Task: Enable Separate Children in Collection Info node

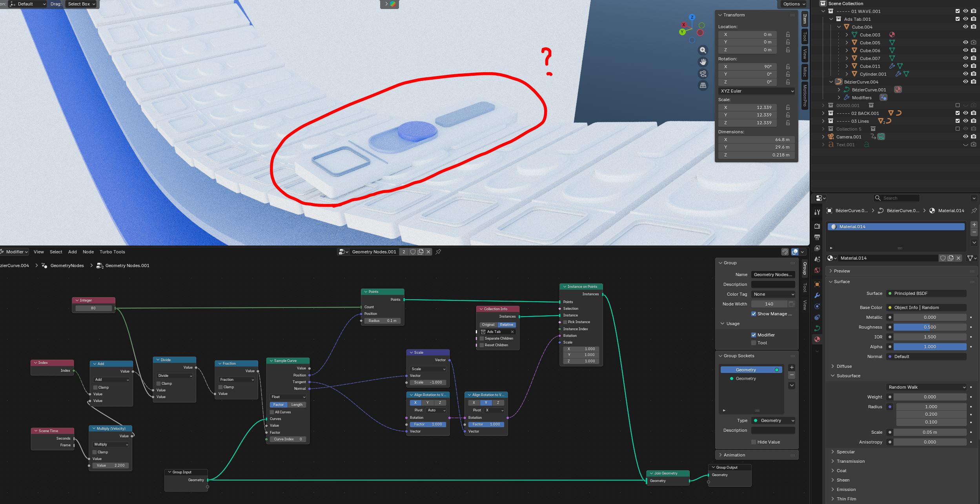Action: tap(482, 338)
